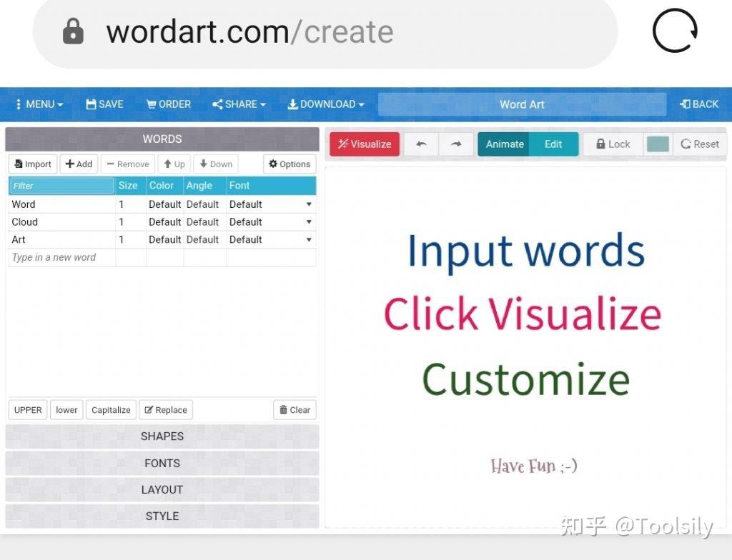732x560 pixels.
Task: Clear all words with trash button
Action: [295, 410]
